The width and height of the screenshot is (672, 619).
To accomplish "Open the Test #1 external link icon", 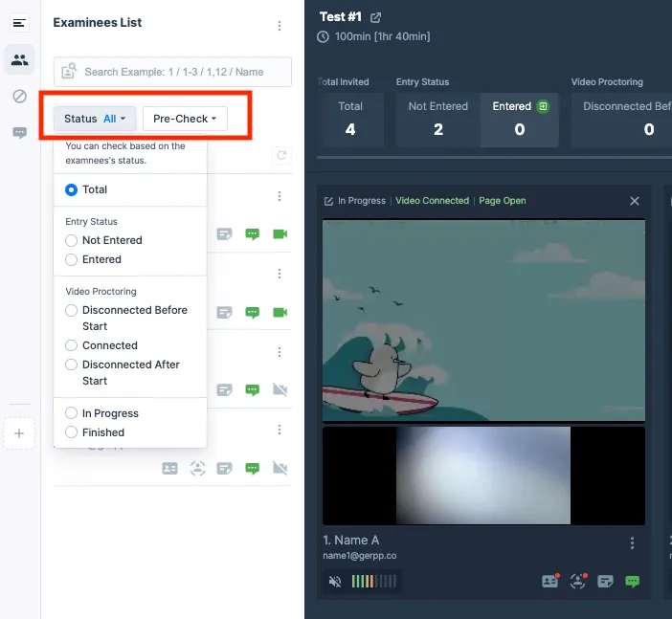I will pyautogui.click(x=375, y=17).
